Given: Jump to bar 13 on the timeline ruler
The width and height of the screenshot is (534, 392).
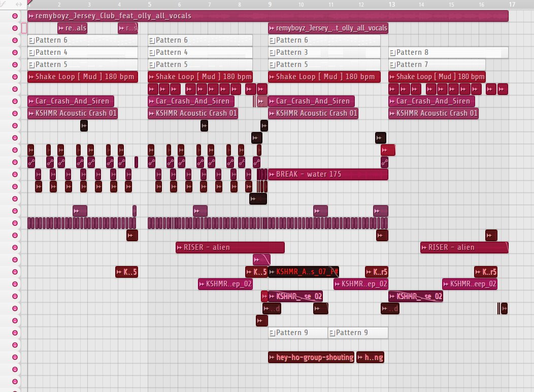Looking at the screenshot, I should click(x=392, y=5).
